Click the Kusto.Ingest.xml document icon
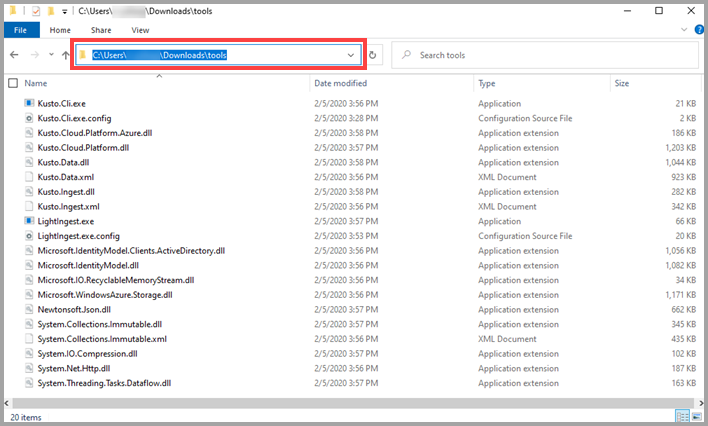708x426 pixels. pyautogui.click(x=29, y=206)
